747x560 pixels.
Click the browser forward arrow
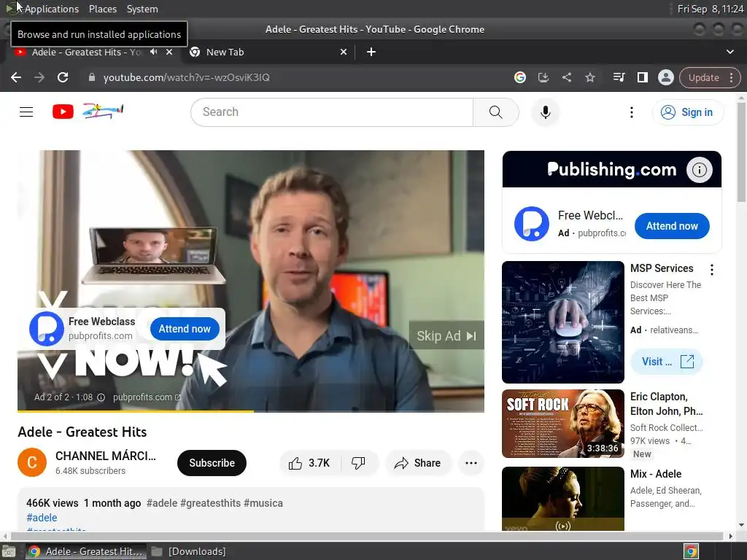point(39,77)
